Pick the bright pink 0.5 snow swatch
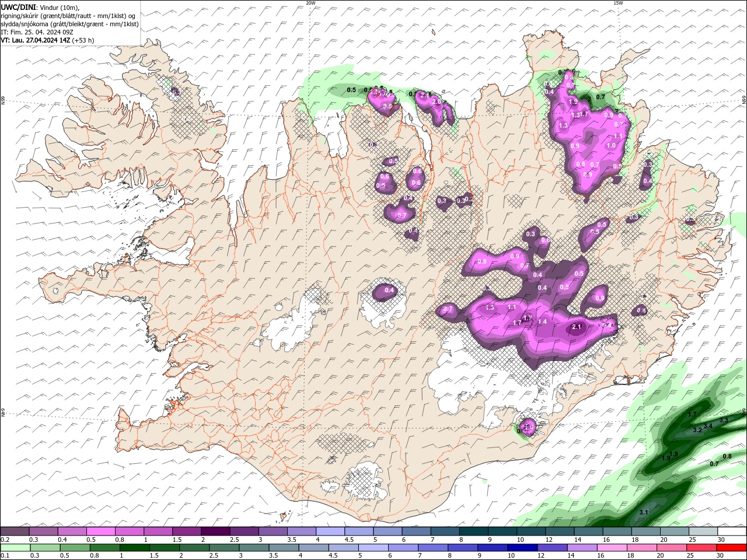 pos(100,531)
